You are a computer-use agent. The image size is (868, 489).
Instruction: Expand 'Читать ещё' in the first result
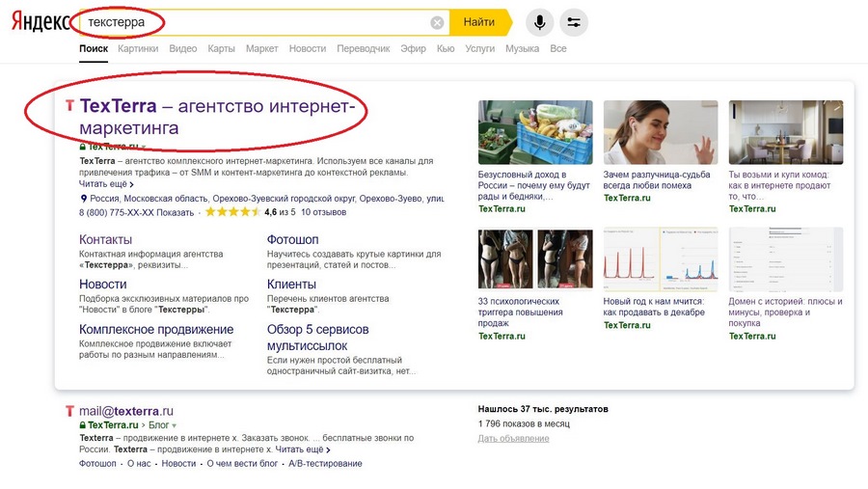[106, 184]
